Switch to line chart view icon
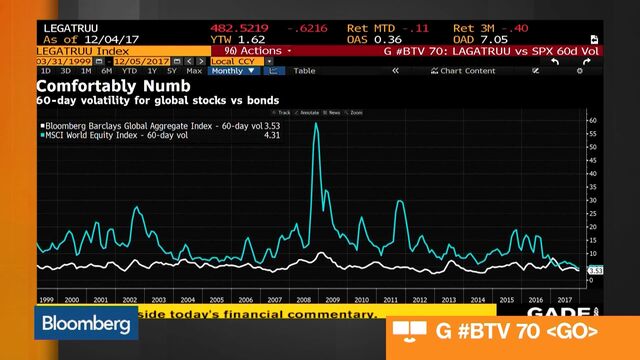 273,71
